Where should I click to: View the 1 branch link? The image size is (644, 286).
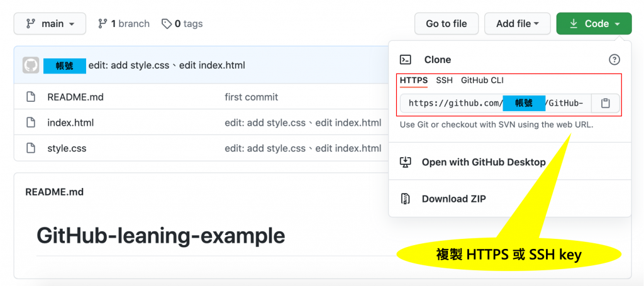pos(124,24)
